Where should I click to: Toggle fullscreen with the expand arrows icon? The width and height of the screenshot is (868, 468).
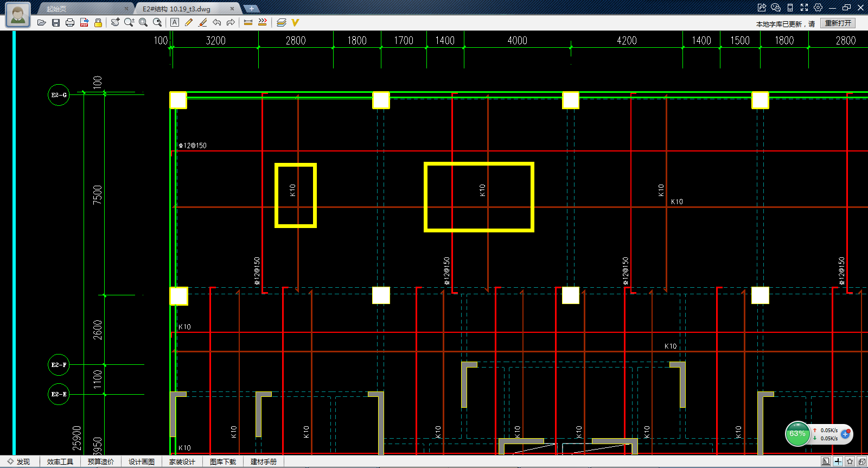[x=804, y=8]
